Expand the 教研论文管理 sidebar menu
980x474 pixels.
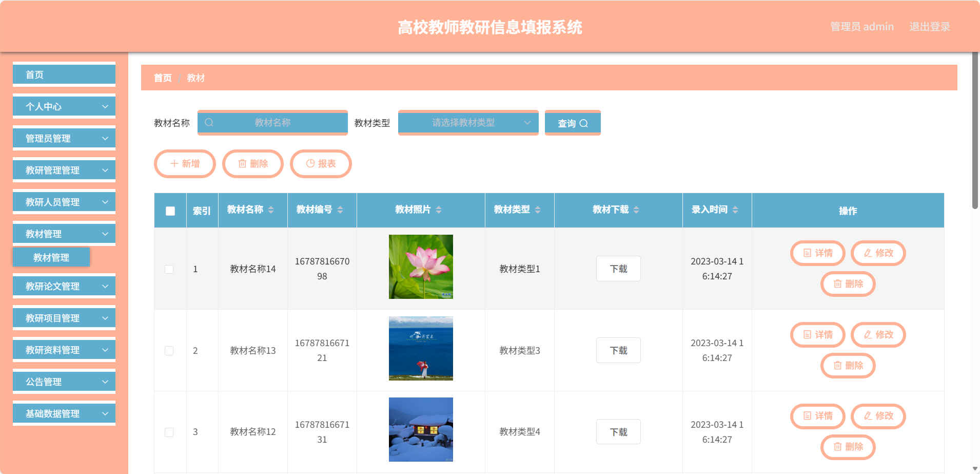coord(64,286)
